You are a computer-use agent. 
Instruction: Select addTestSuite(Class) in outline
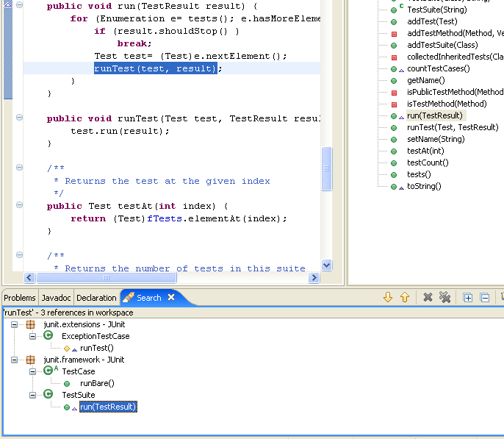(442, 45)
